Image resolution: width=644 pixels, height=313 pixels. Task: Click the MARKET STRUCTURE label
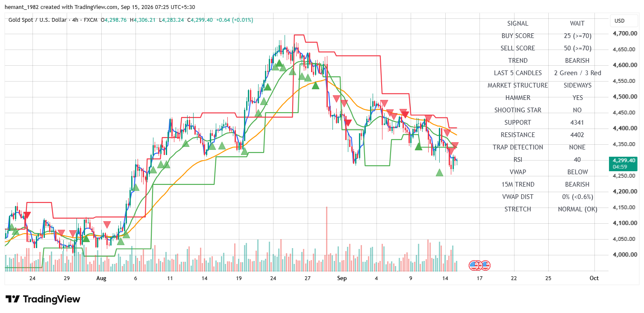[x=518, y=85]
